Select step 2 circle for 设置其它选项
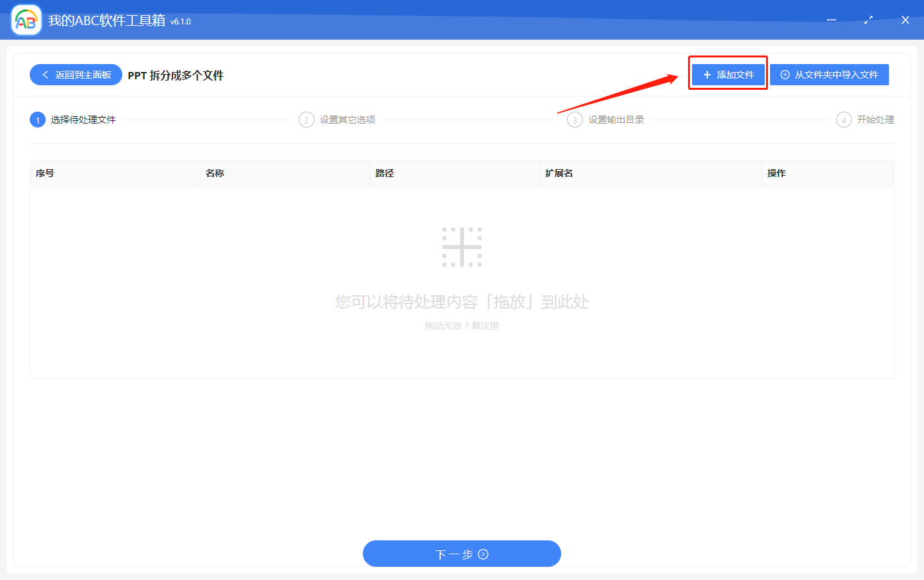 [x=306, y=120]
